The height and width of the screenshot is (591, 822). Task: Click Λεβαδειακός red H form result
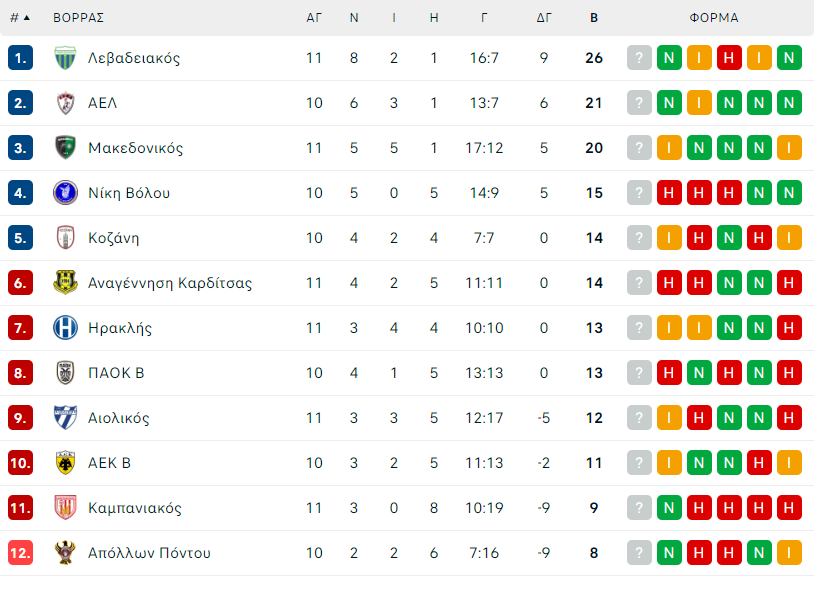click(729, 58)
